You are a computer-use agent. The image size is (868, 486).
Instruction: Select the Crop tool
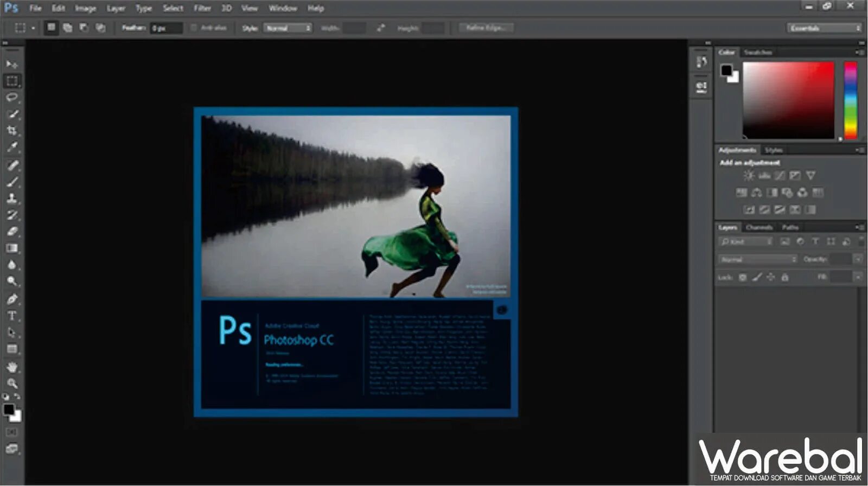pyautogui.click(x=12, y=130)
